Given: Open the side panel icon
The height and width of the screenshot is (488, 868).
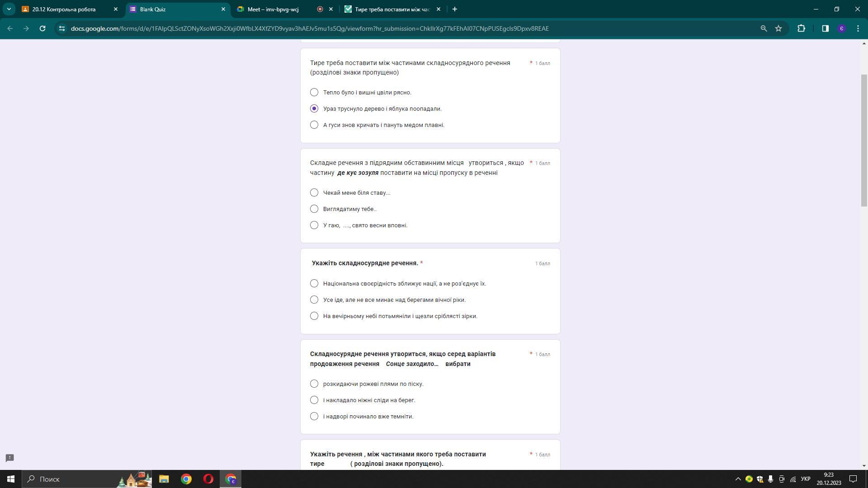Looking at the screenshot, I should (x=825, y=28).
